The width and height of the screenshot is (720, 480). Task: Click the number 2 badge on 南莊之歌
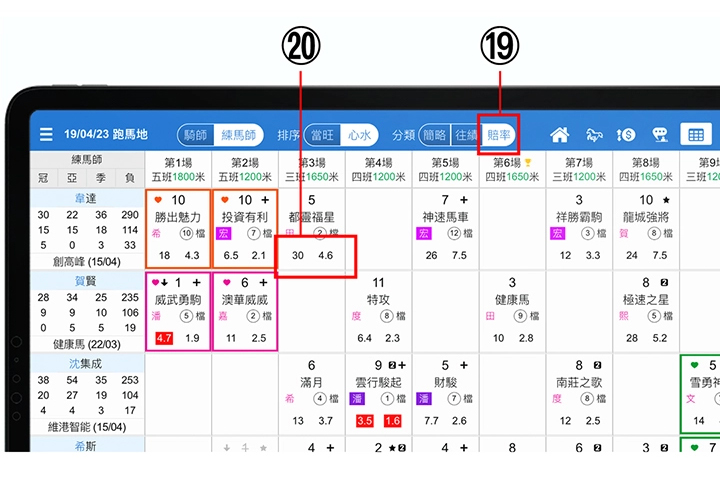pyautogui.click(x=597, y=365)
